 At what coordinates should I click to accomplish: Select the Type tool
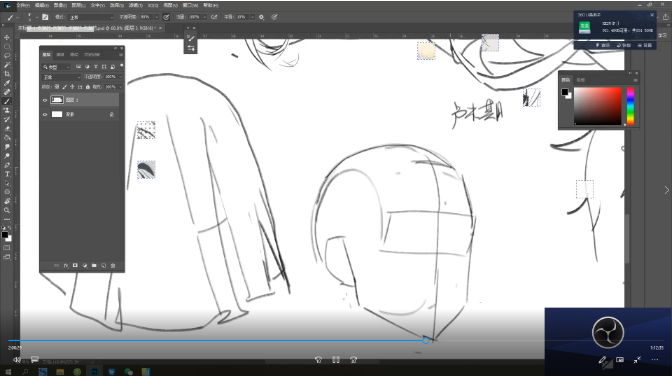point(7,174)
